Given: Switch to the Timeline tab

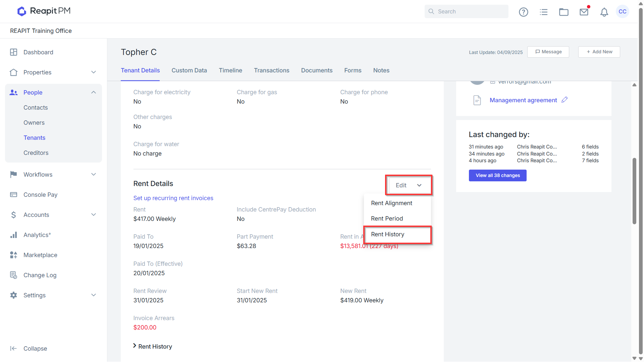Looking at the screenshot, I should (230, 70).
